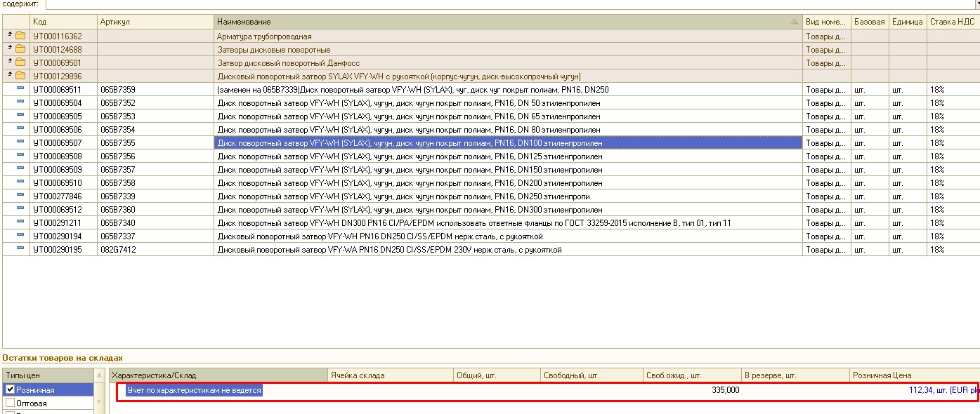Sort by the Артикул column header
Screen dimensions: 980x414
[155, 22]
